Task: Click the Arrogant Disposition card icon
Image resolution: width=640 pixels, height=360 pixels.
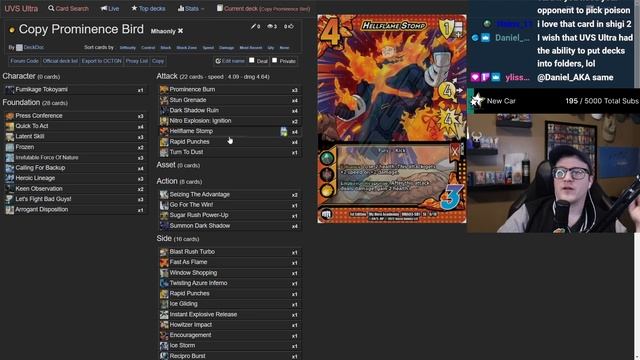Action: click(x=9, y=210)
